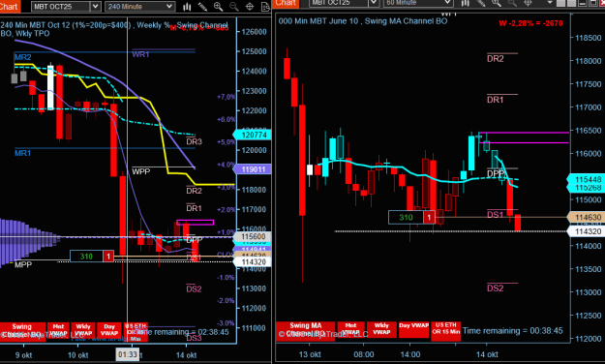Viewport: 605px width, 364px height.
Task: Click the MR2 level label
Action: [x=23, y=57]
